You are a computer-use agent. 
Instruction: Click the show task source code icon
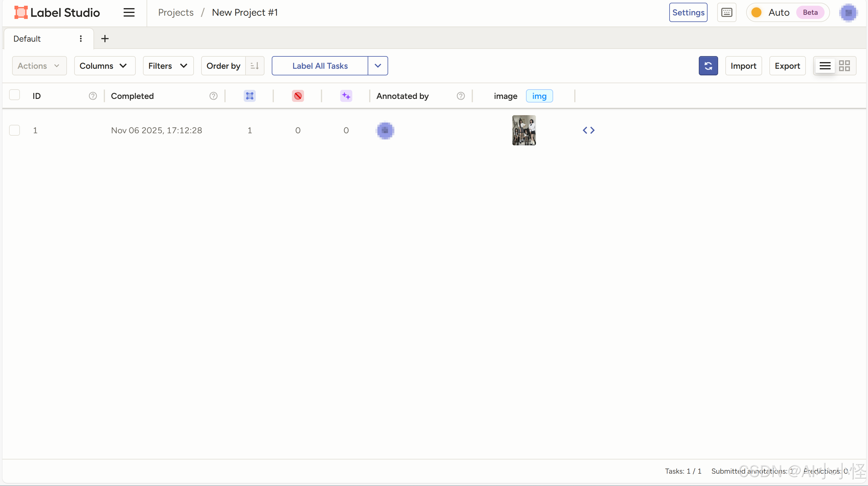pos(588,130)
